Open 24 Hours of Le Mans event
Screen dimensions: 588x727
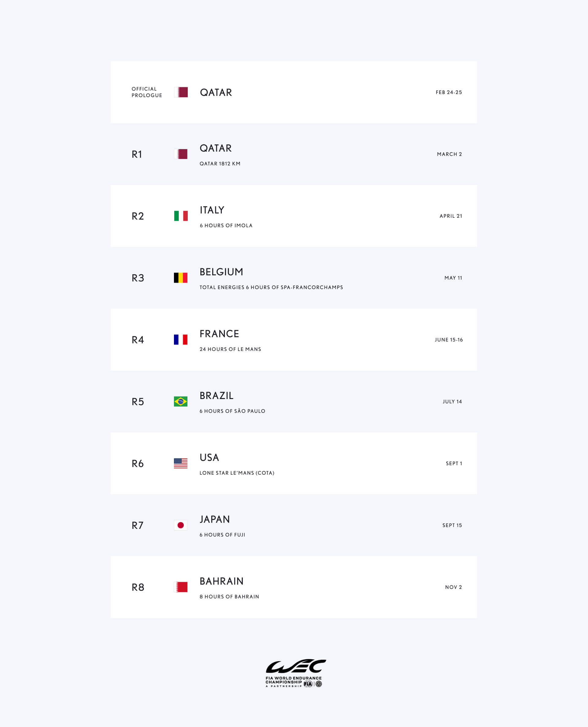coord(230,349)
